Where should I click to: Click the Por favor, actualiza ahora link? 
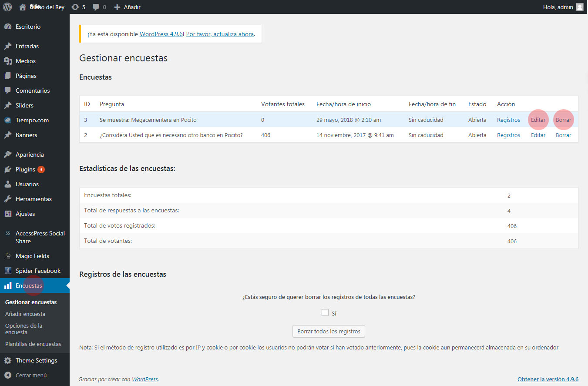220,34
